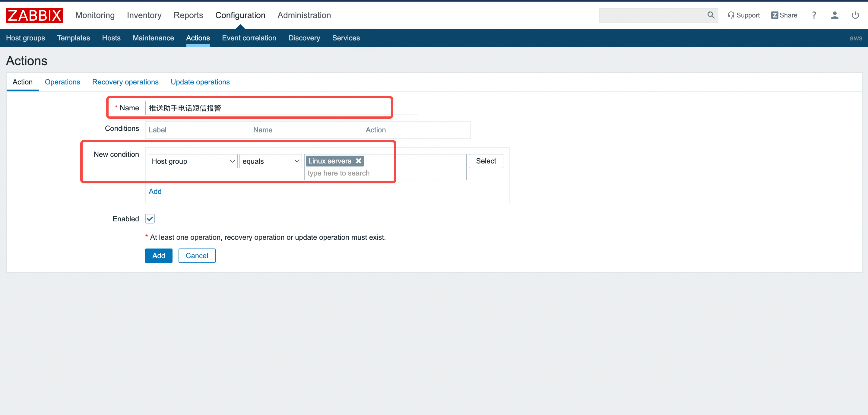Screen dimensions: 868x415
Task: Go to Services submenu
Action: click(x=346, y=38)
